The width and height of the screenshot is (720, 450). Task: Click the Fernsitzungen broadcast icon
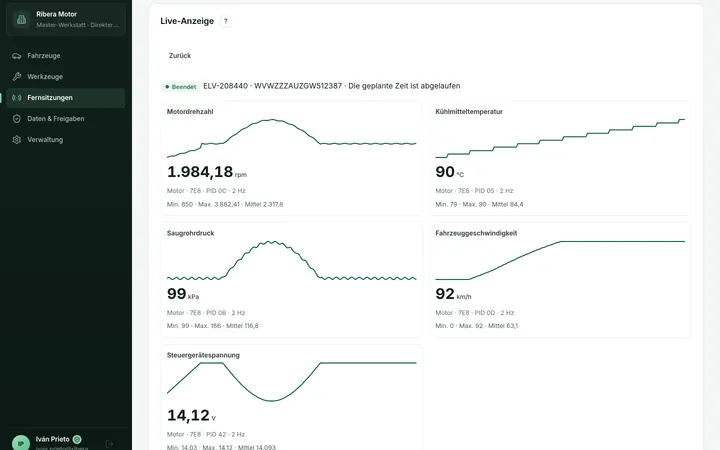click(17, 98)
